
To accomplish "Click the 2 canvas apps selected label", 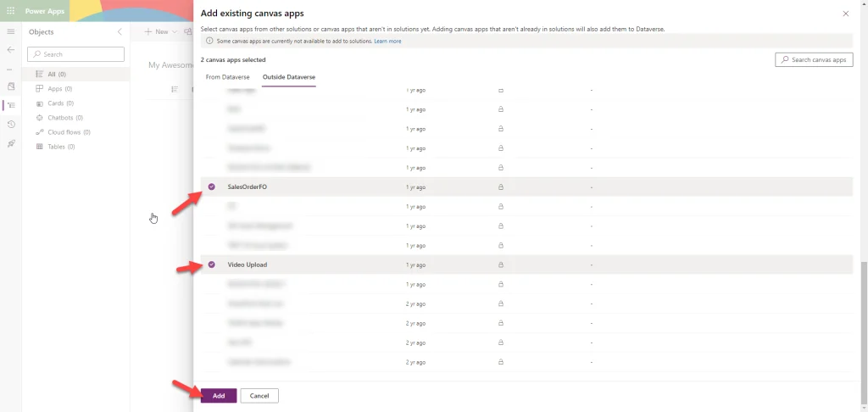I will tap(233, 59).
